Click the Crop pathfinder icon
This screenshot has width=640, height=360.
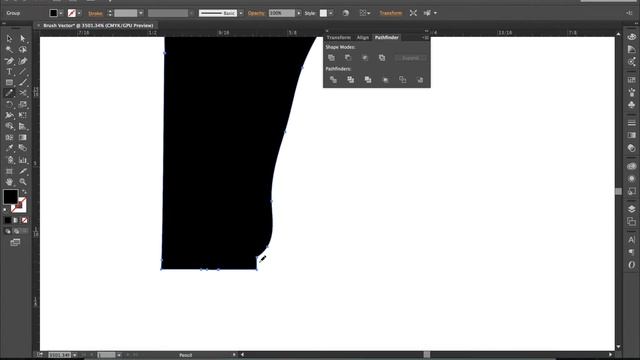[x=385, y=80]
